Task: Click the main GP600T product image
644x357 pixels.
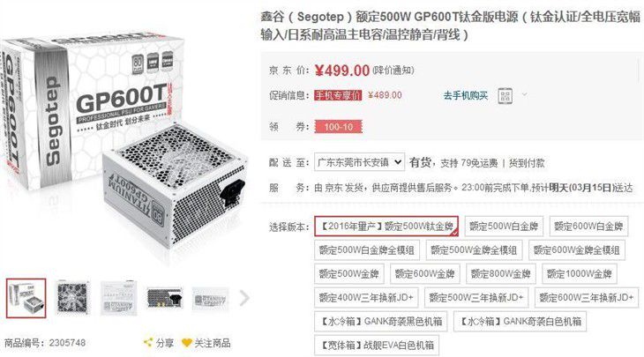Action: point(124,142)
